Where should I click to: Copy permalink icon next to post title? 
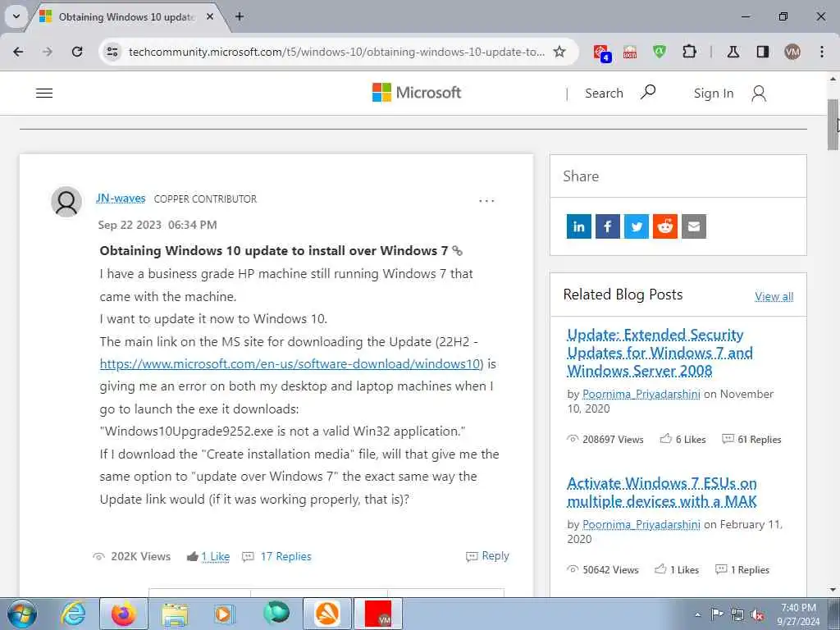(457, 251)
